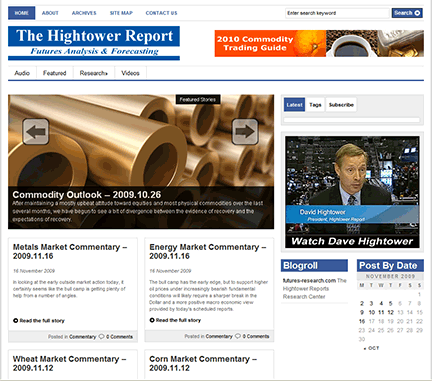Click circle arrow icon beside Metals full story
Image resolution: width=432 pixels, height=381 pixels.
pos(15,321)
